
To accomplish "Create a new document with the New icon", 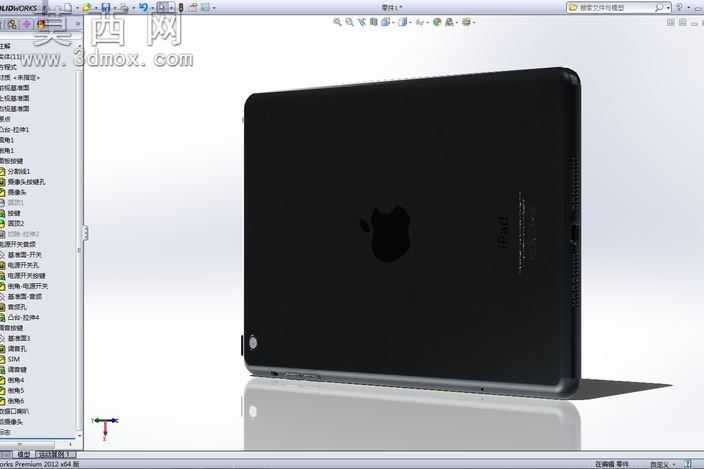I will point(67,8).
